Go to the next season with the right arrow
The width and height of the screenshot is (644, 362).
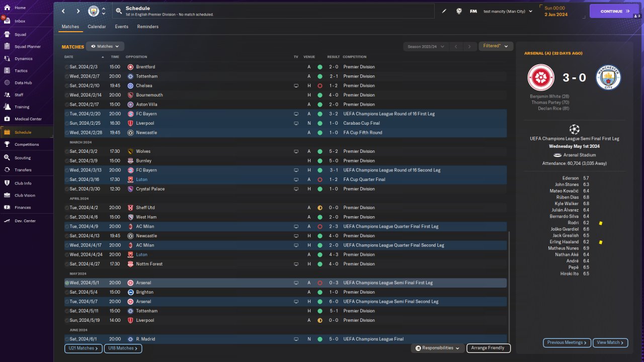pyautogui.click(x=469, y=47)
